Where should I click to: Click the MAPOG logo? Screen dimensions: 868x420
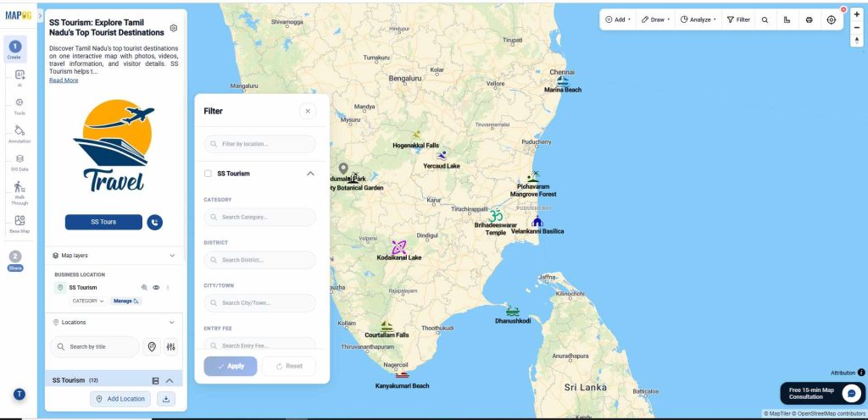(x=19, y=15)
